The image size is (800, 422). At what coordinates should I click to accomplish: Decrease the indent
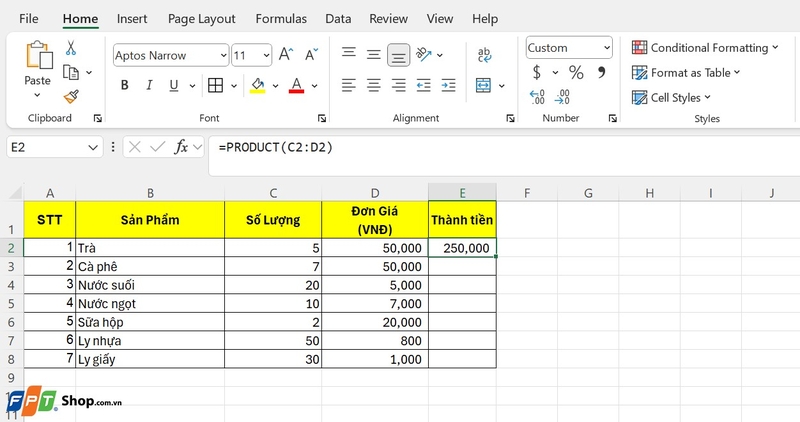pos(423,85)
